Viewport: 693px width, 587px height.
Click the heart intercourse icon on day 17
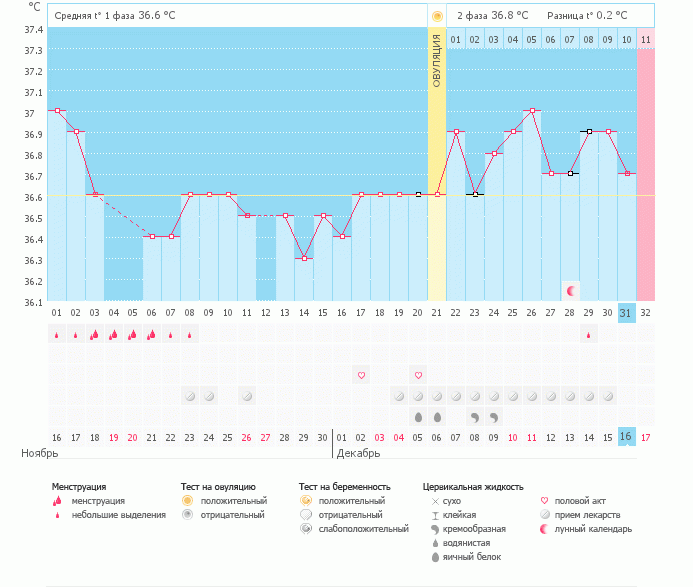click(361, 375)
